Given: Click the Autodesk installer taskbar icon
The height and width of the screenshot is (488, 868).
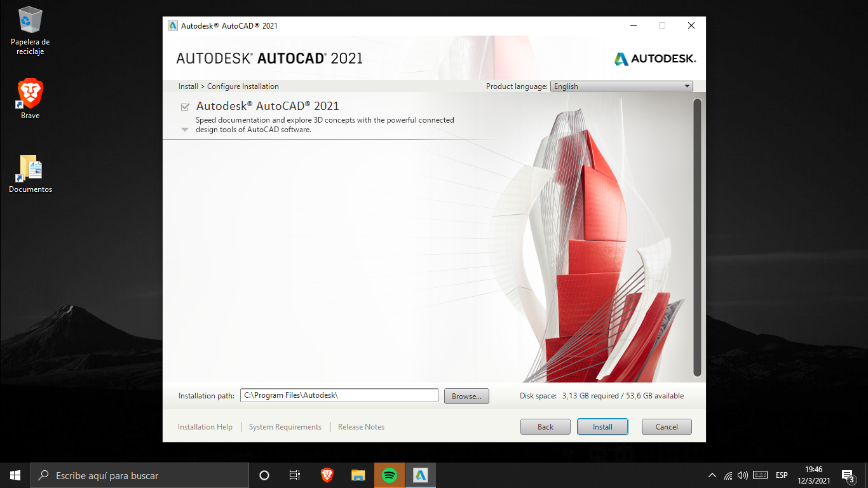Looking at the screenshot, I should point(421,475).
